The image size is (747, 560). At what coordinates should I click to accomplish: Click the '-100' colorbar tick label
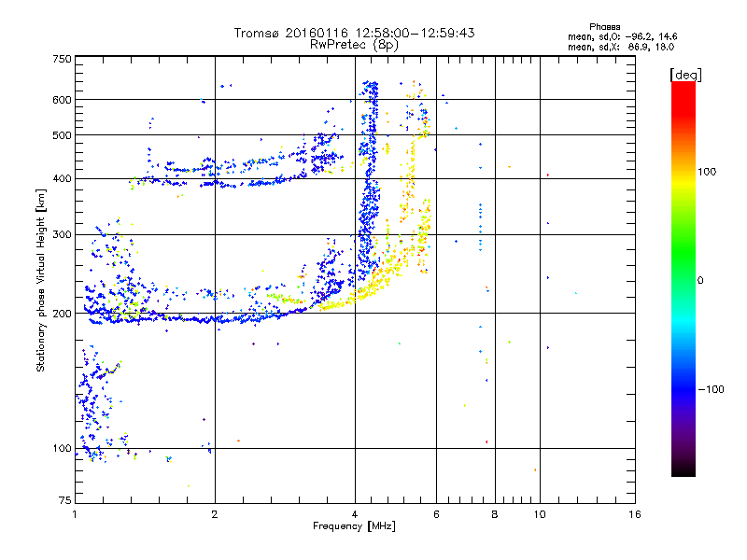coord(712,389)
